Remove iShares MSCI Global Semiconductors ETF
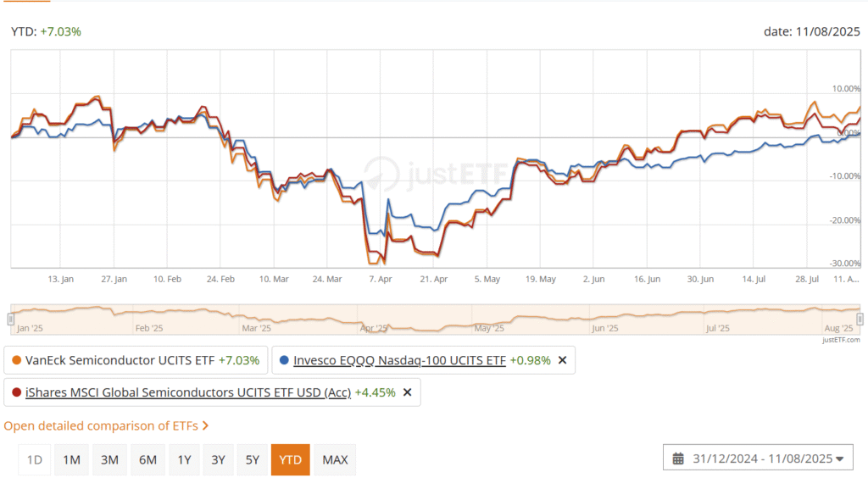The image size is (868, 478). 407,392
